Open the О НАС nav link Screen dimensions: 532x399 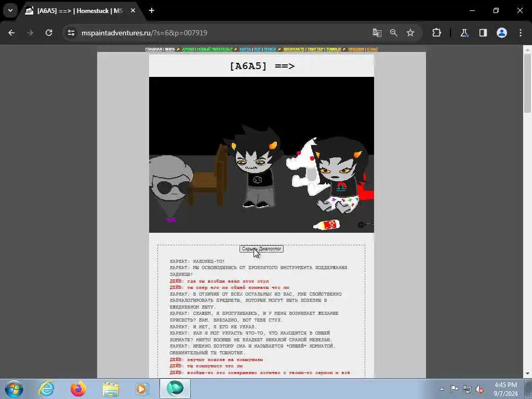(x=372, y=49)
